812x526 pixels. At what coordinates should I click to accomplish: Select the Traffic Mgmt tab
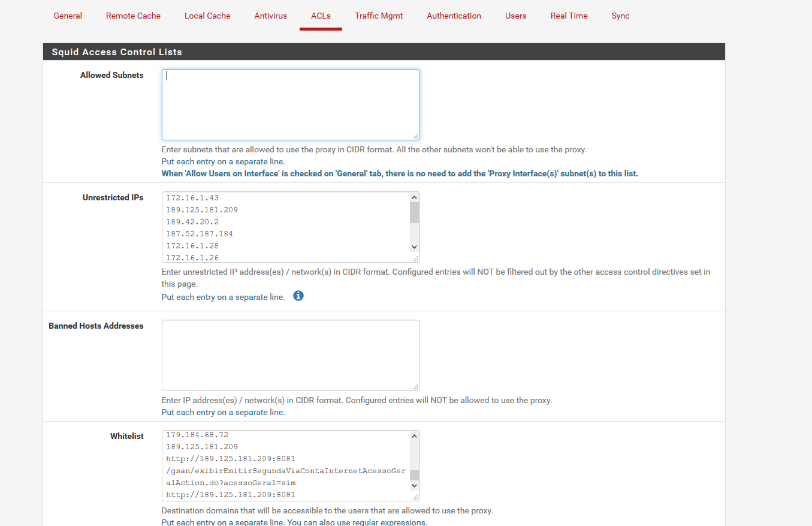click(x=379, y=16)
